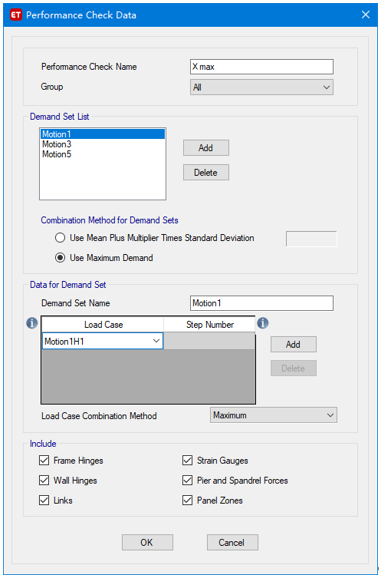Click the Performance Check Name field

point(262,67)
